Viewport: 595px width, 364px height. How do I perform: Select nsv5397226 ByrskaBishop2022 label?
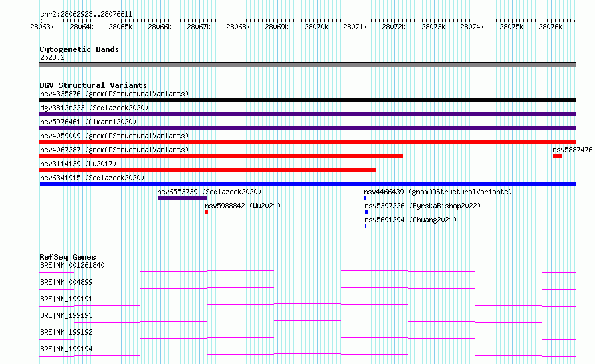click(x=423, y=206)
